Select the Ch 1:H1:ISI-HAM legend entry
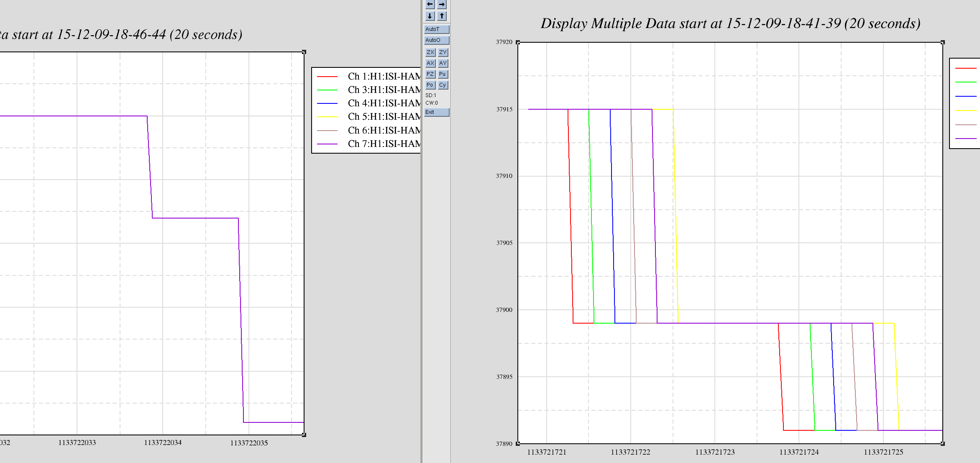Screen dimensions: 980x463 coord(368,76)
